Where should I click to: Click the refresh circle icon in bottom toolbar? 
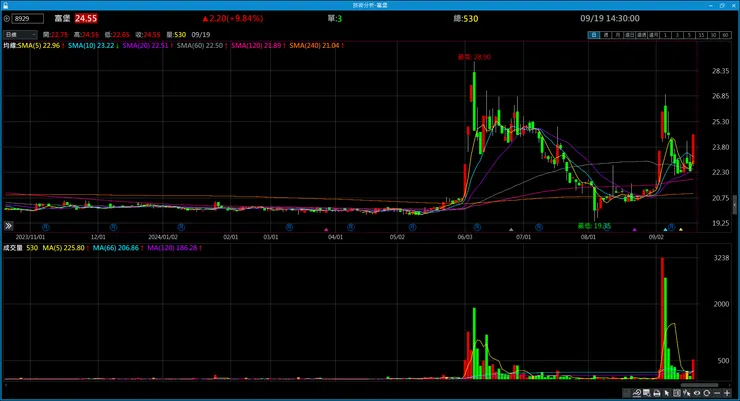pos(706,393)
